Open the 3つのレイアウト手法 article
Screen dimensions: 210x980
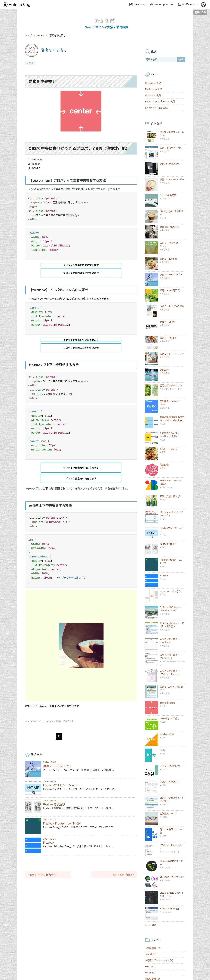(x=170, y=591)
